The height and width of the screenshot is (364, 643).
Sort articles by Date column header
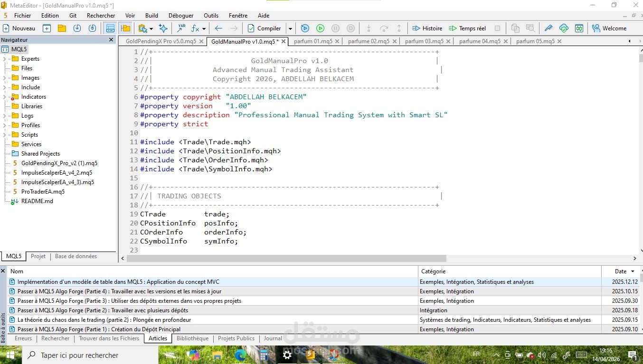click(621, 271)
